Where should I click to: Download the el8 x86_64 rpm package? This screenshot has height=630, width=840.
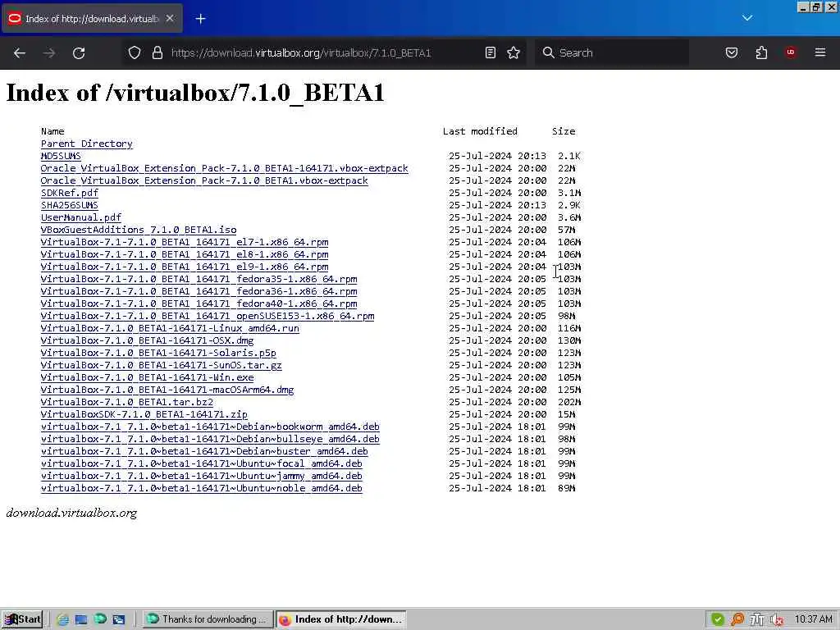pos(185,254)
